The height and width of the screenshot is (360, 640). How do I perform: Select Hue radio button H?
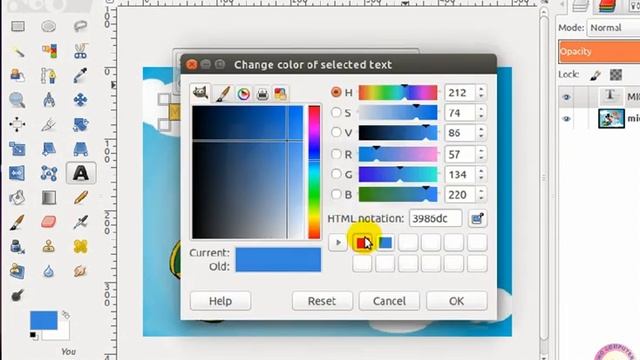click(x=336, y=92)
